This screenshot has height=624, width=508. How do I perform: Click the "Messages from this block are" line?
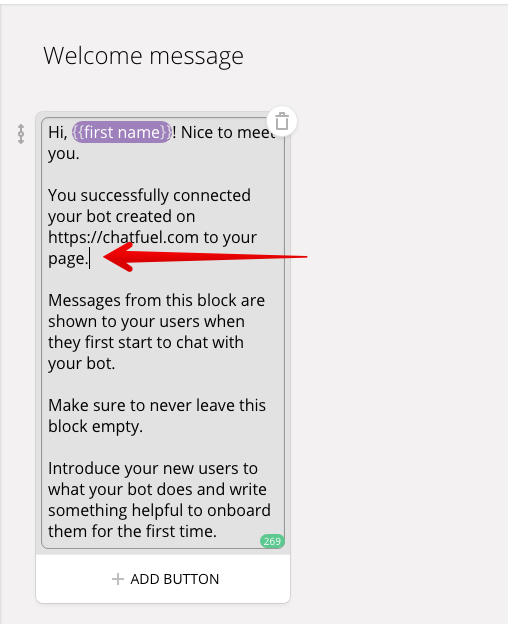click(x=156, y=300)
